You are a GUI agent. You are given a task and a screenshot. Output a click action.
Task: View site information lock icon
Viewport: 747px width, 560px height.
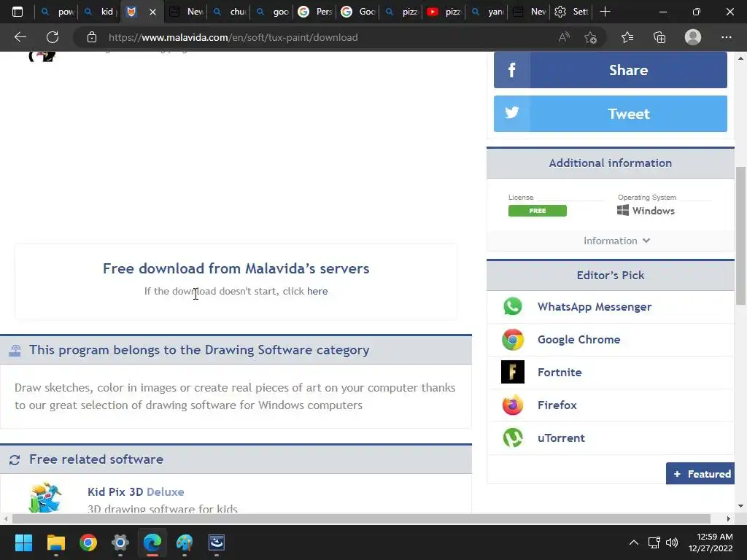coord(92,37)
